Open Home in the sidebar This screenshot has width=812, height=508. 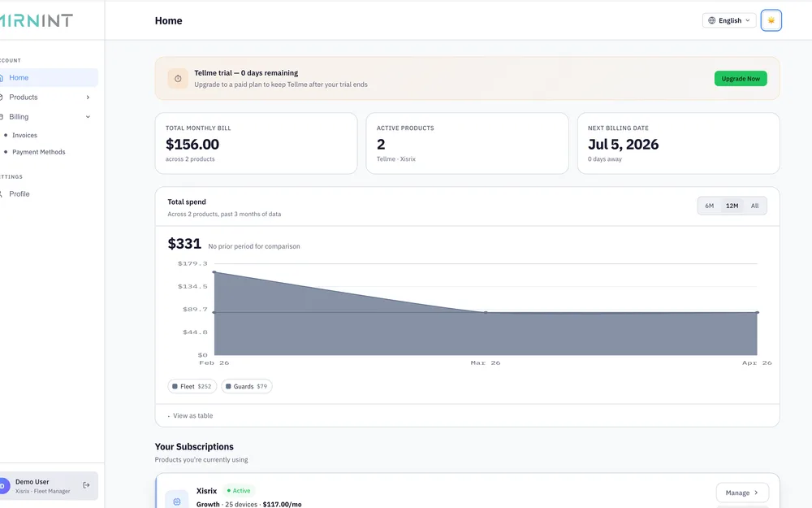pos(48,78)
